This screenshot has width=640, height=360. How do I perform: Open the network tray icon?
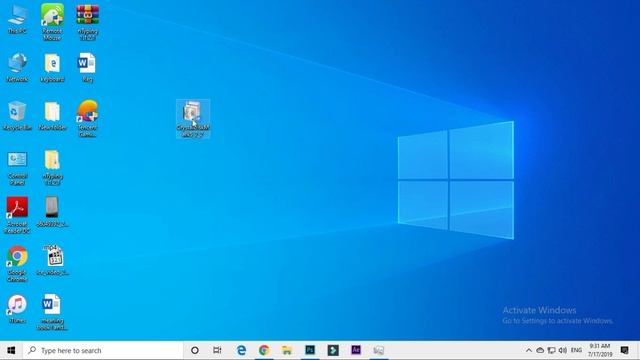(551, 350)
